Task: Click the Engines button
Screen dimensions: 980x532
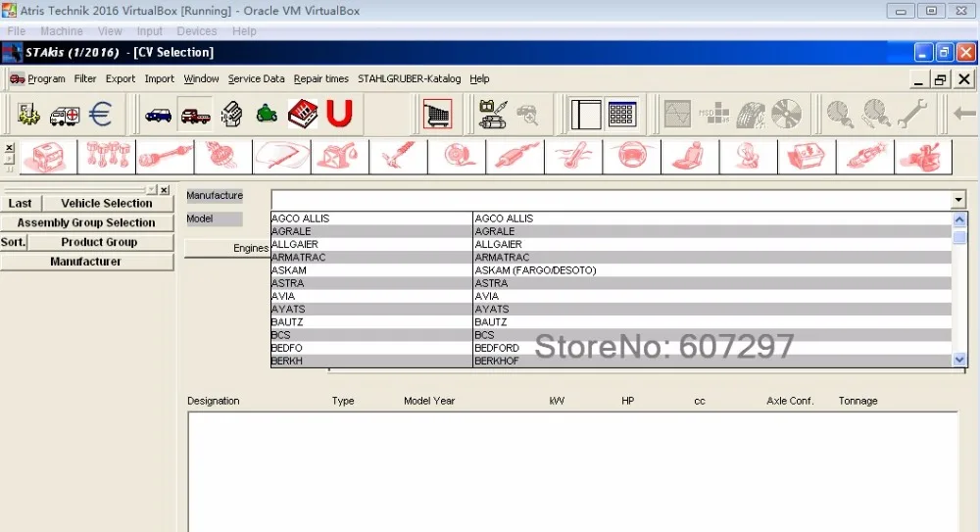Action: pyautogui.click(x=227, y=248)
